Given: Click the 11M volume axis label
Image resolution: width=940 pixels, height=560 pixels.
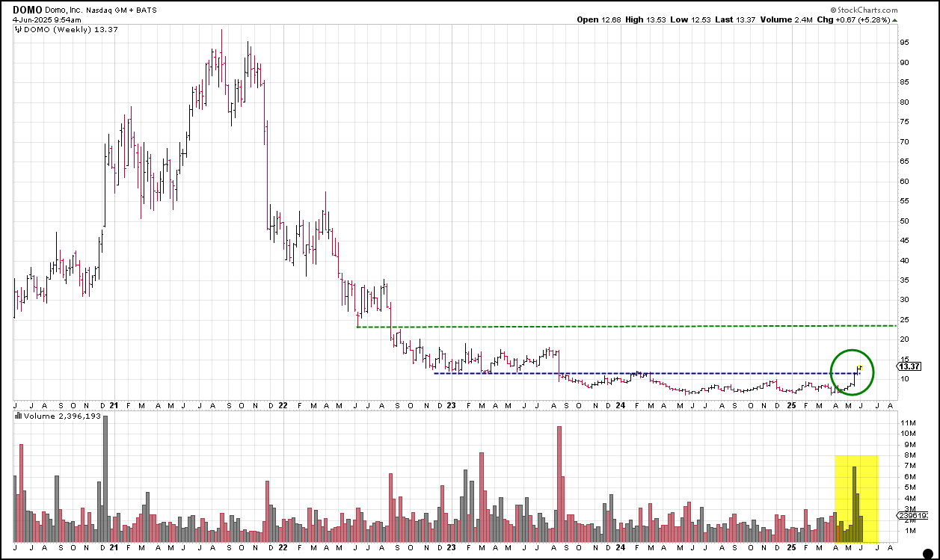Looking at the screenshot, I should 907,422.
